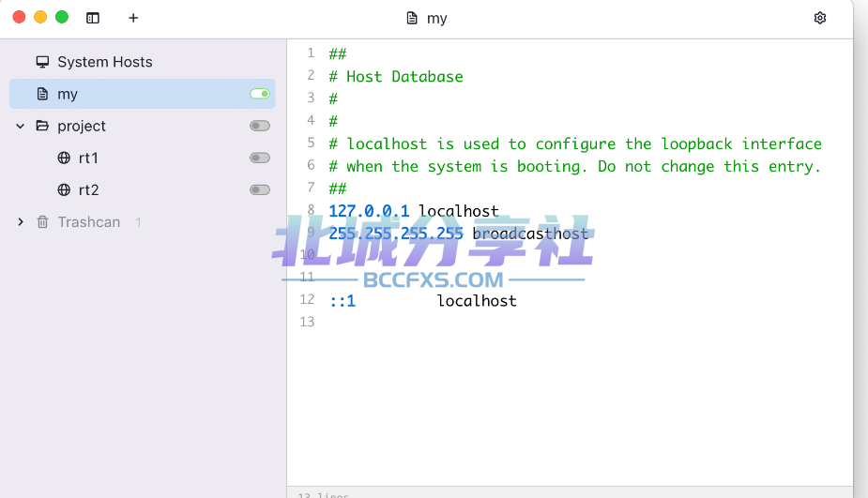Viewport: 868px width, 498px height.
Task: Click line number 12 in gutter
Action: (x=307, y=299)
